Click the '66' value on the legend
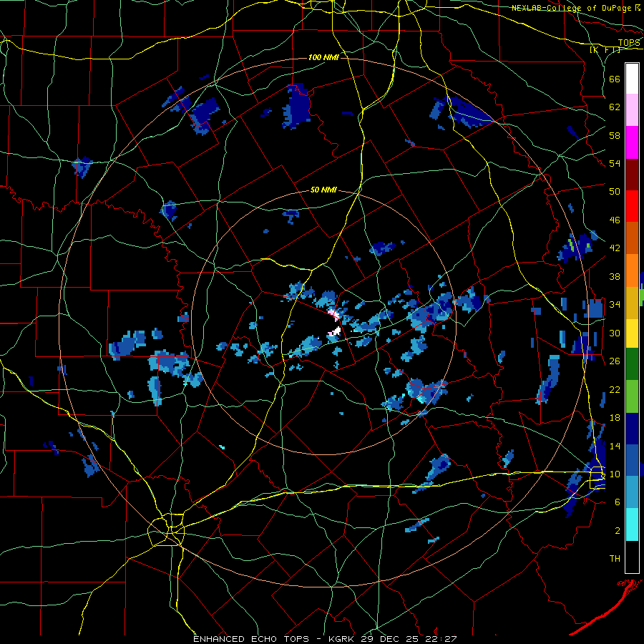The height and width of the screenshot is (644, 644). 615,79
